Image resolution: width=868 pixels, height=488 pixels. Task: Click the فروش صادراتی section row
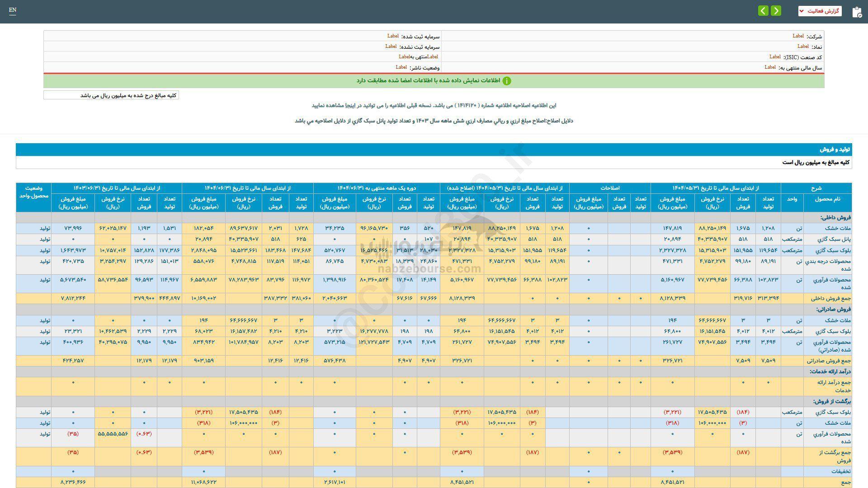(x=833, y=309)
